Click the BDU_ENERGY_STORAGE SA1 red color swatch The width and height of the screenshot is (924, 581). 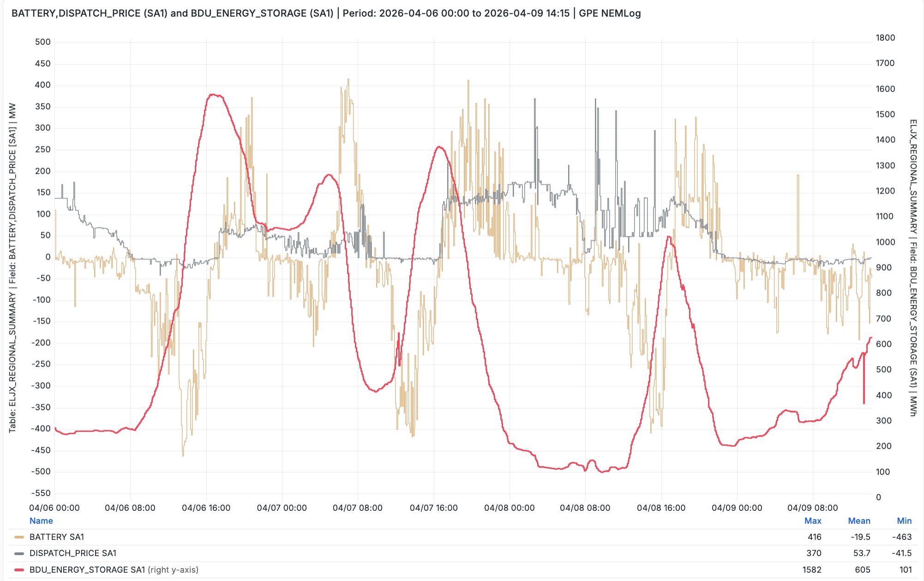coord(19,570)
